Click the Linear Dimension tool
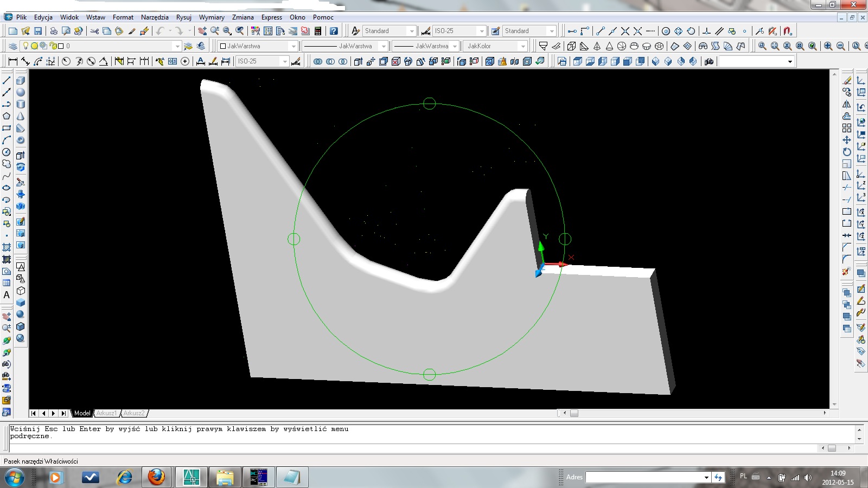Screen dimensions: 868x488 tap(13, 61)
